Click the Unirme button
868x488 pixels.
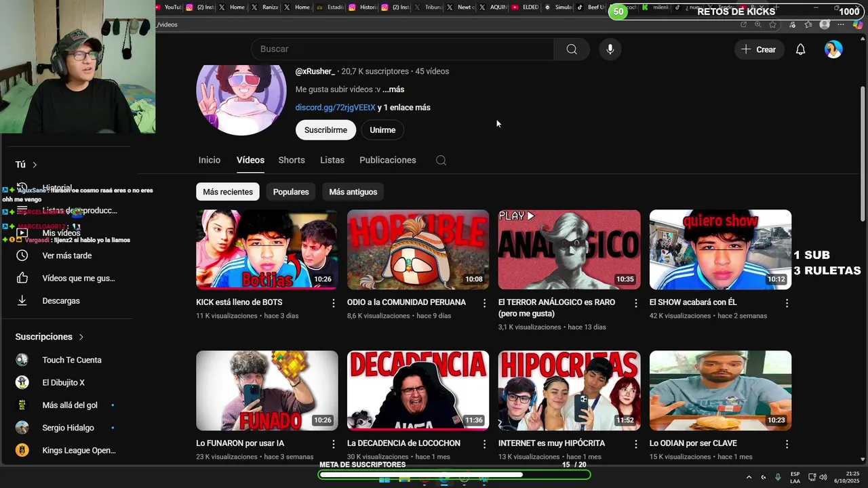tap(382, 130)
